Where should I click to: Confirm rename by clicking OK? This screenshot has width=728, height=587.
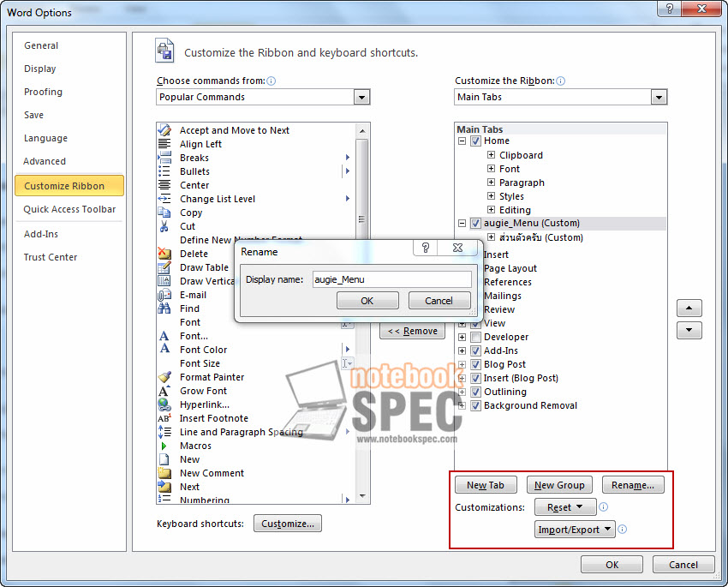[x=367, y=300]
